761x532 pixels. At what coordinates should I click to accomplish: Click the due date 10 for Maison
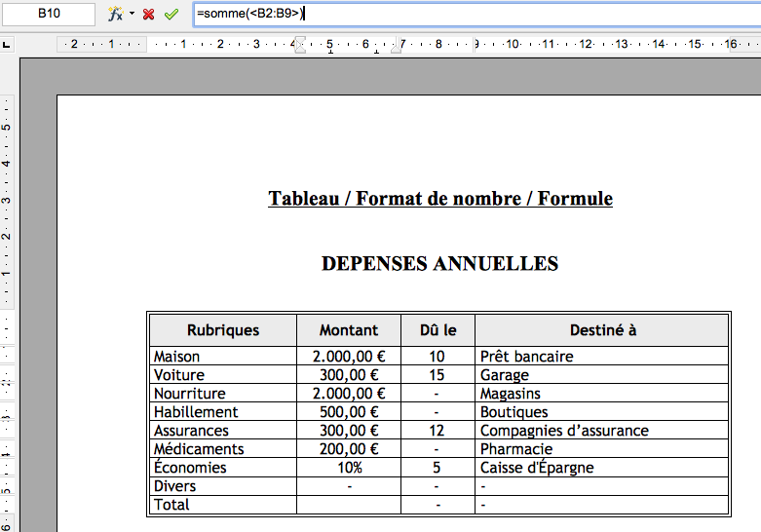tap(438, 357)
